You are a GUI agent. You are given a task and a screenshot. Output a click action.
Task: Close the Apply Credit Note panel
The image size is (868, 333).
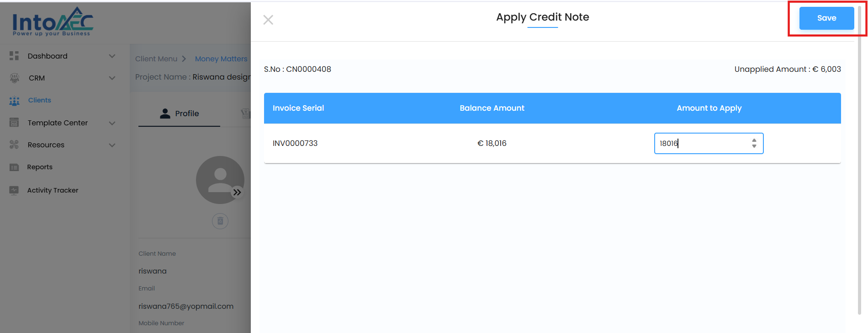(x=268, y=20)
